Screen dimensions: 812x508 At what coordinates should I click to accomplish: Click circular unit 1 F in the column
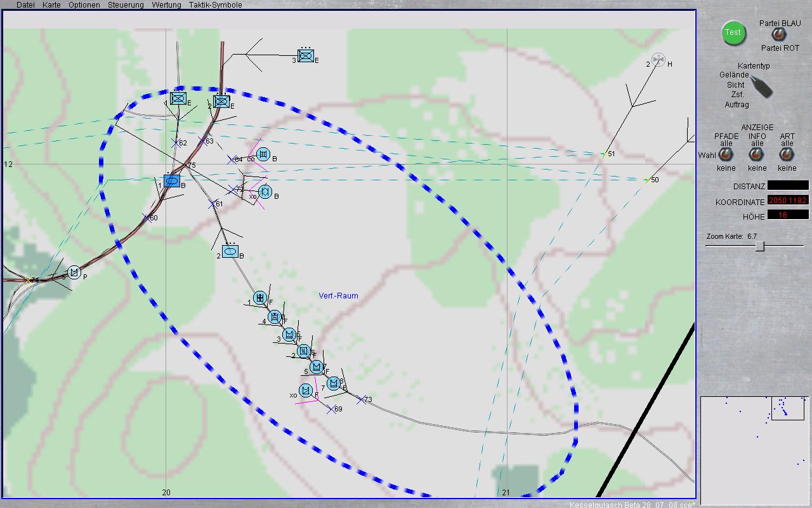[x=259, y=298]
